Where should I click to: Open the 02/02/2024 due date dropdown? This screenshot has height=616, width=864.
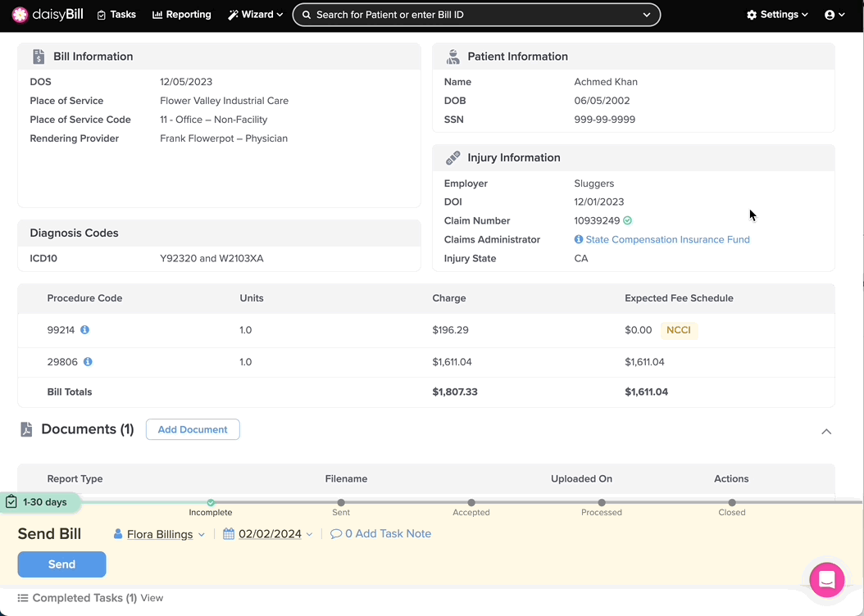pos(268,534)
